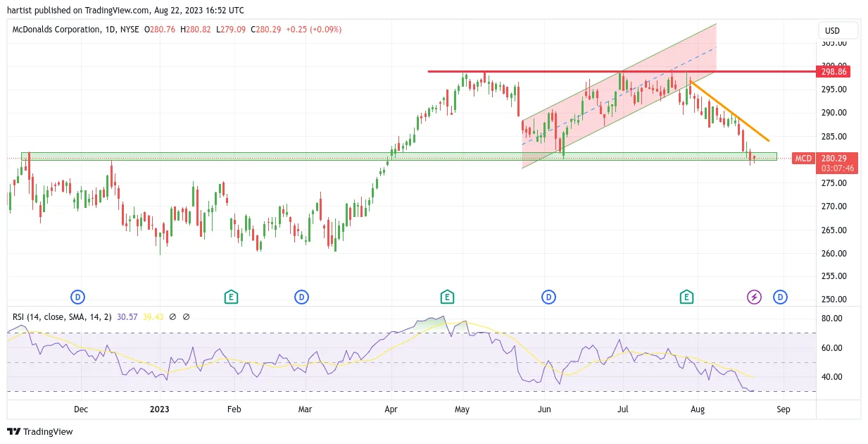868x444 pixels.
Task: Click the dividend marker near June
Action: point(548,297)
